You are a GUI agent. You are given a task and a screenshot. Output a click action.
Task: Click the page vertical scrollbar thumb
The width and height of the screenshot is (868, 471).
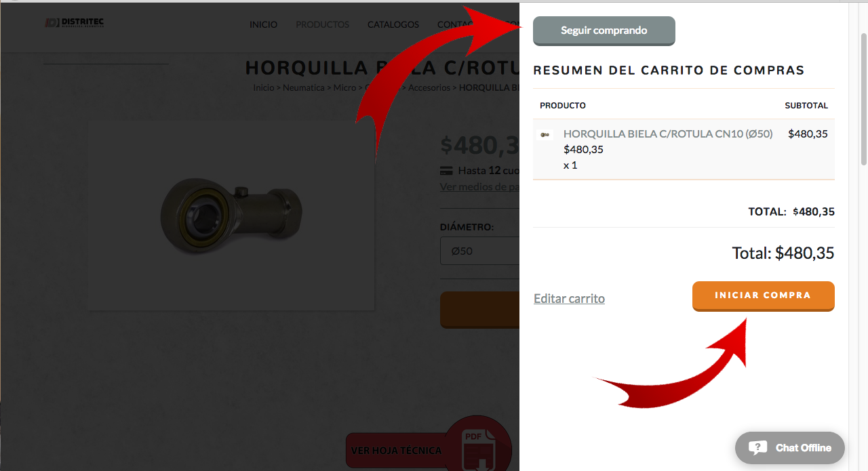click(x=863, y=98)
